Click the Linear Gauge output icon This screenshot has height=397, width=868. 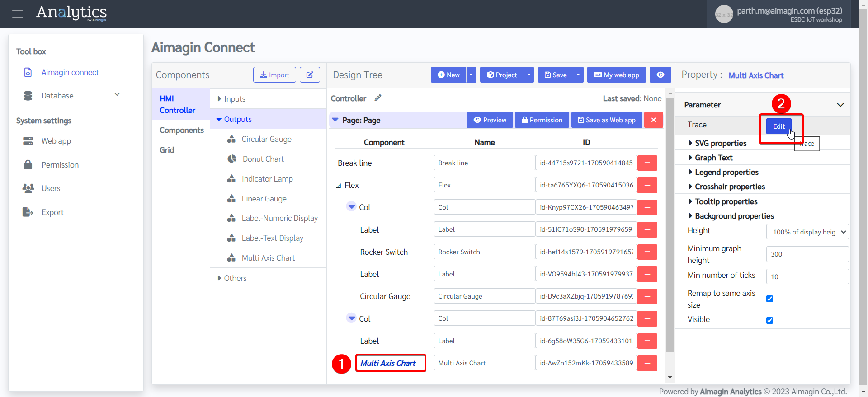(x=231, y=199)
